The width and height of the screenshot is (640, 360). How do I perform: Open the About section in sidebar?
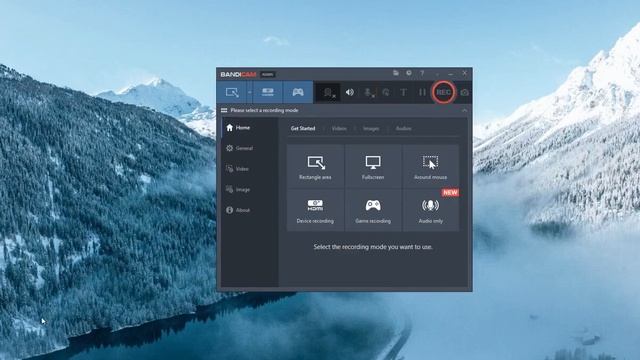pos(250,210)
